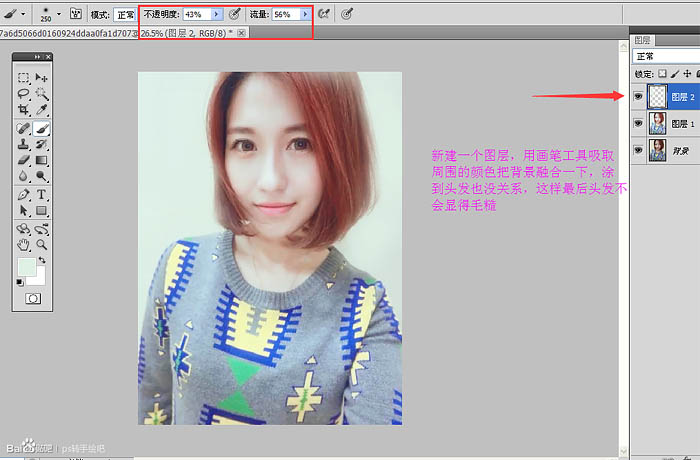This screenshot has width=700, height=460.
Task: Select the Healing Brush tool
Action: pyautogui.click(x=23, y=129)
